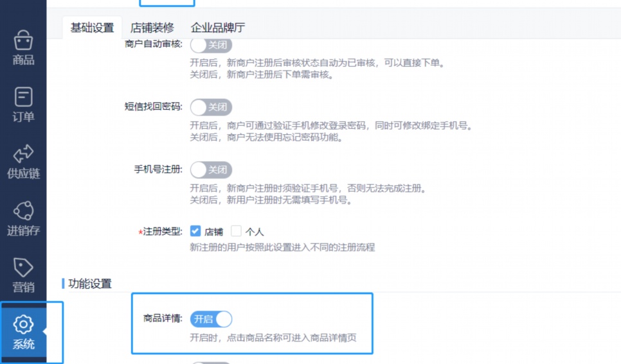Click the 营销 text label in sidebar
621x364 pixels.
(23, 287)
